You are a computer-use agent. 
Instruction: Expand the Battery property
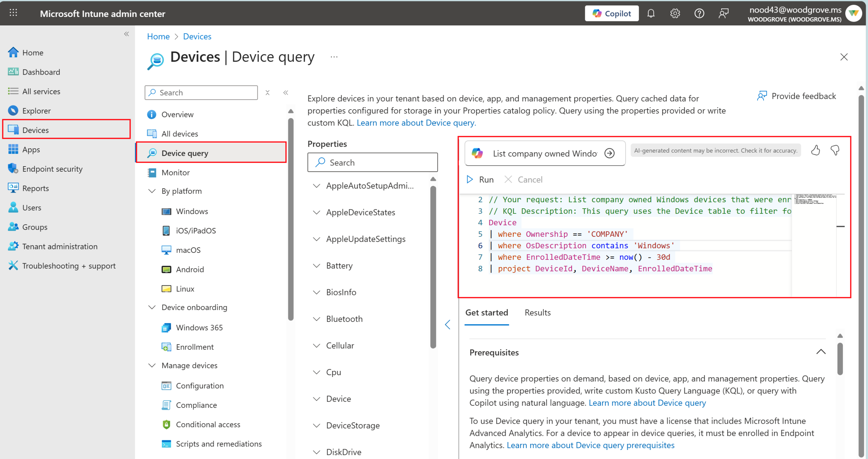(x=317, y=266)
